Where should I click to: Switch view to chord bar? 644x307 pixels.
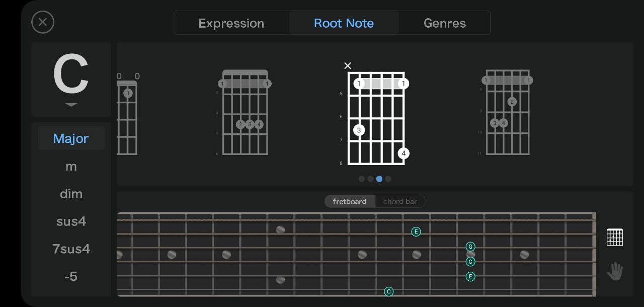[x=400, y=201]
